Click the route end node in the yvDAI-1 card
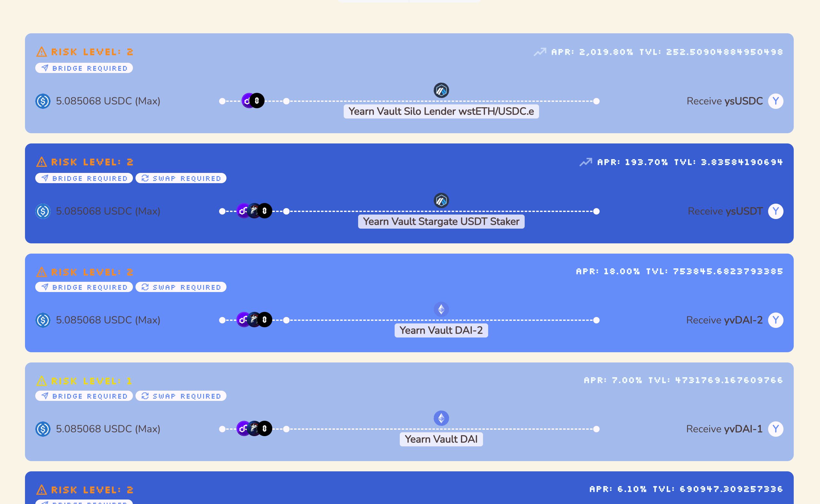The width and height of the screenshot is (820, 504). (596, 429)
